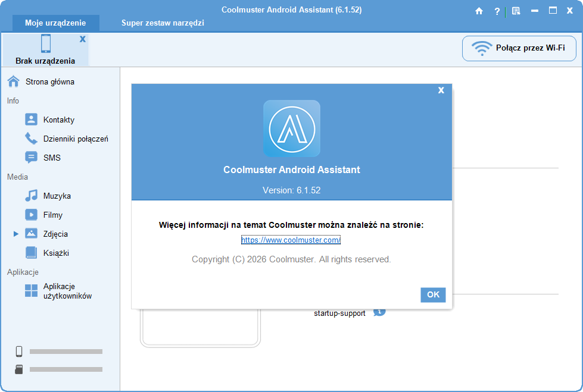Click the Version: 6.1.52 text

coord(292,190)
